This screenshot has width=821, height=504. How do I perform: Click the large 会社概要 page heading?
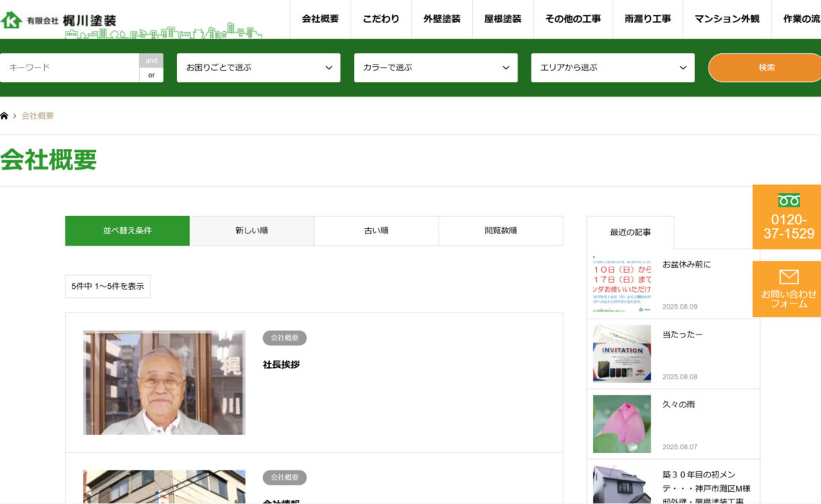coord(49,160)
